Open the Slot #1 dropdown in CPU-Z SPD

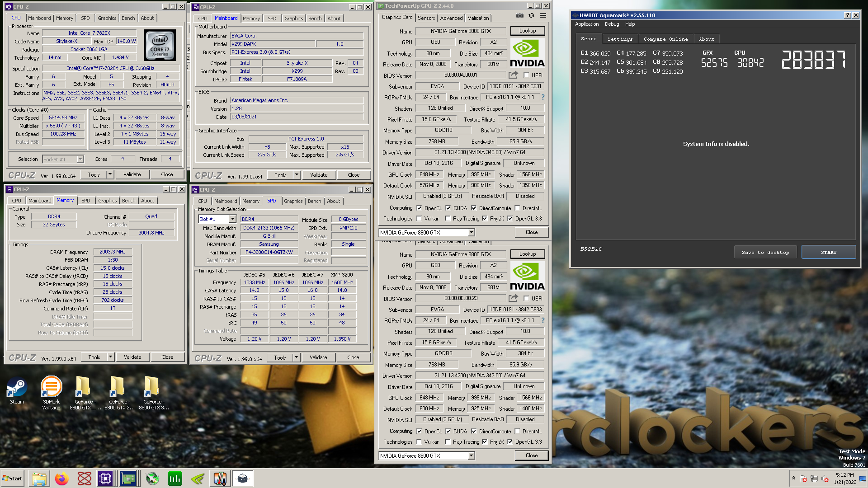point(232,219)
